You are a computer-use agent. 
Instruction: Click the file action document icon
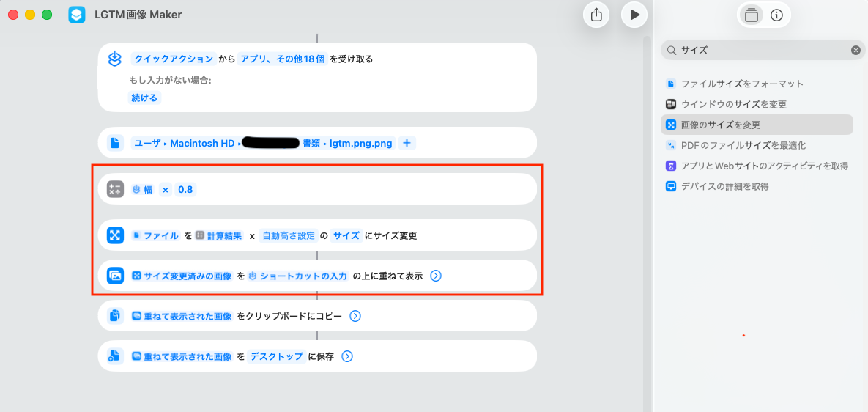(114, 144)
